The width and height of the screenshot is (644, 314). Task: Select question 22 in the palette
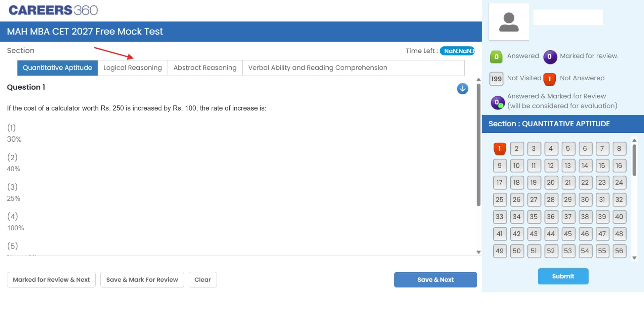click(x=585, y=182)
